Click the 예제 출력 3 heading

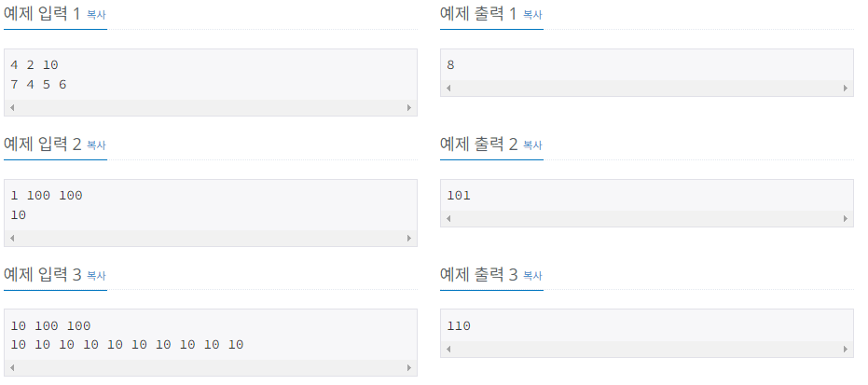click(479, 275)
